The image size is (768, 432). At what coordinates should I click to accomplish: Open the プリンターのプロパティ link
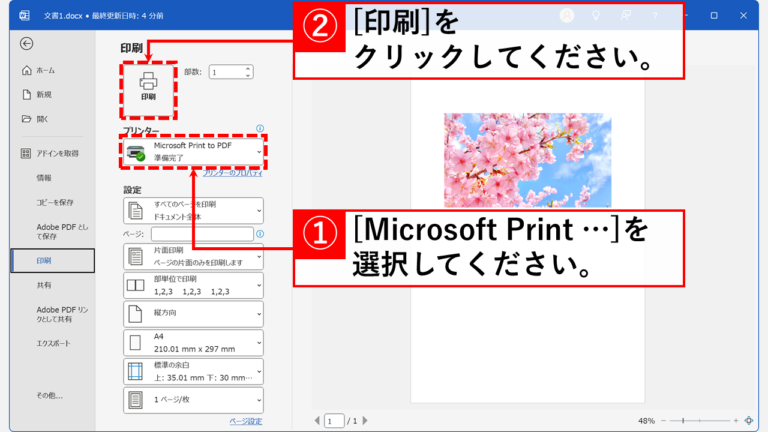click(233, 173)
